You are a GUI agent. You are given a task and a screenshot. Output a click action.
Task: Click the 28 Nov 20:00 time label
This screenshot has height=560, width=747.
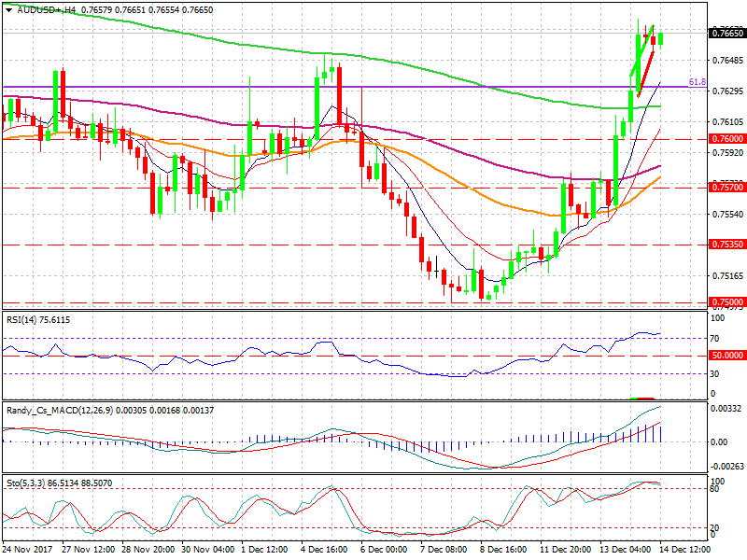point(148,549)
